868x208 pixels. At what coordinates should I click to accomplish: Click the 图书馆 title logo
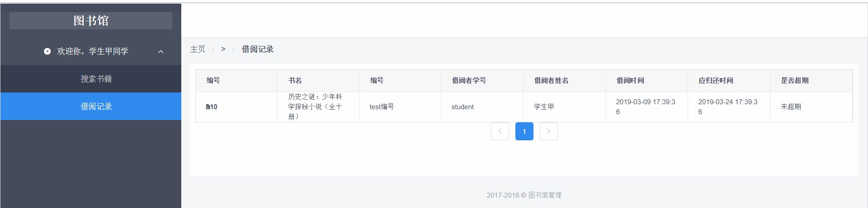click(91, 21)
